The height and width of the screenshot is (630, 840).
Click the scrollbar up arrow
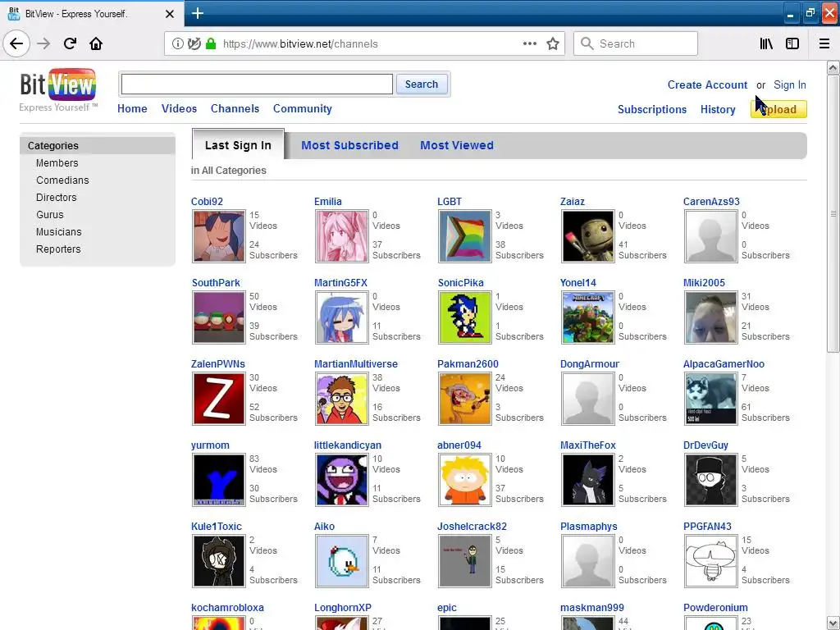tap(833, 68)
